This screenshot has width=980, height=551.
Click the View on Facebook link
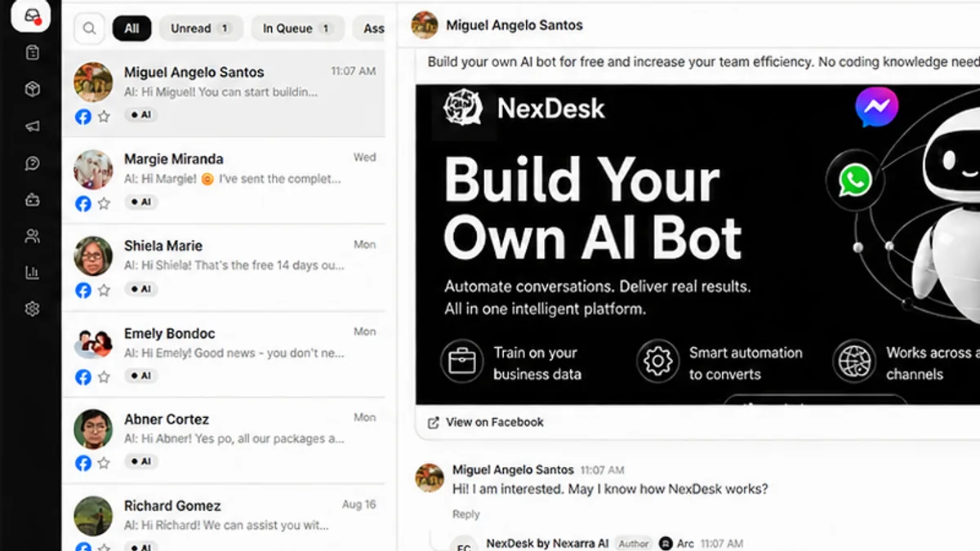(494, 422)
